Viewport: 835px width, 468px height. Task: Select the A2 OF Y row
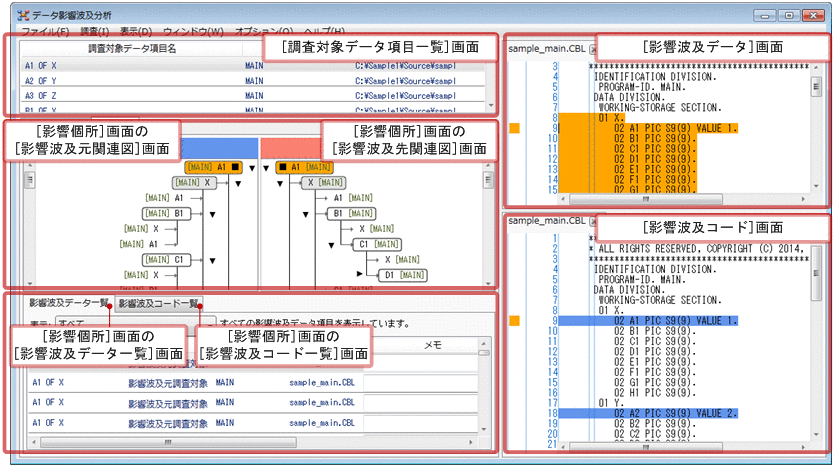(x=253, y=80)
